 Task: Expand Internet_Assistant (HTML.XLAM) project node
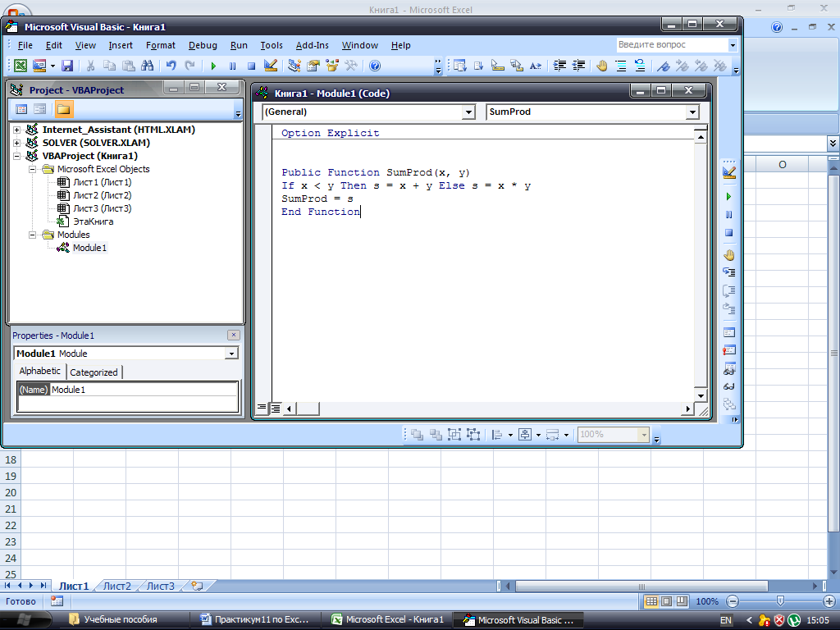16,130
